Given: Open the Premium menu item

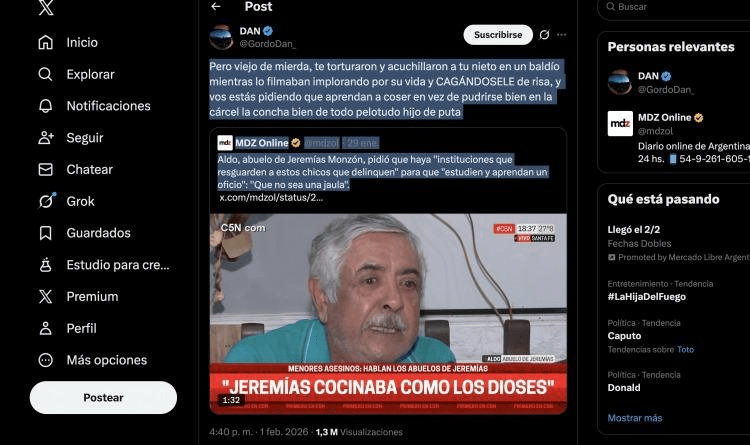Looking at the screenshot, I should tap(92, 296).
